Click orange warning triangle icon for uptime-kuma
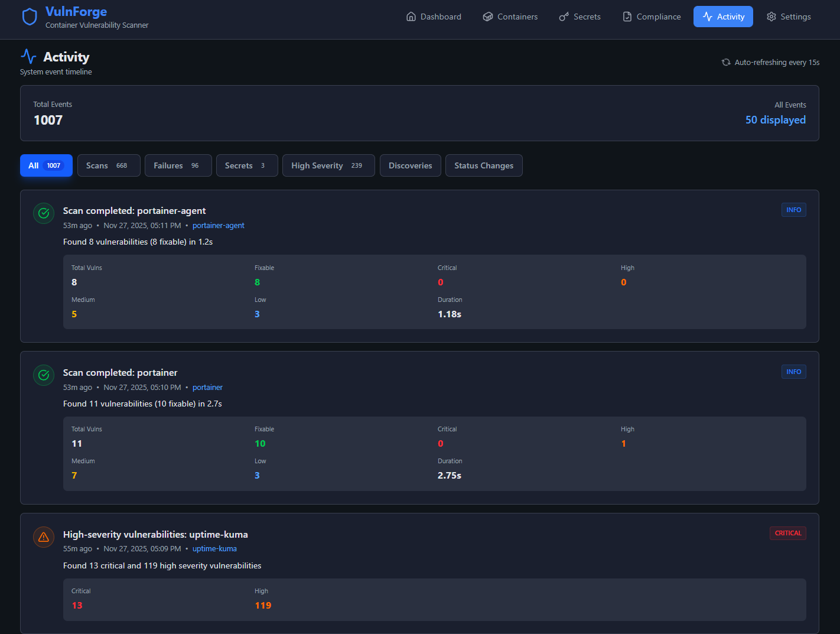The height and width of the screenshot is (634, 840). pyautogui.click(x=44, y=537)
